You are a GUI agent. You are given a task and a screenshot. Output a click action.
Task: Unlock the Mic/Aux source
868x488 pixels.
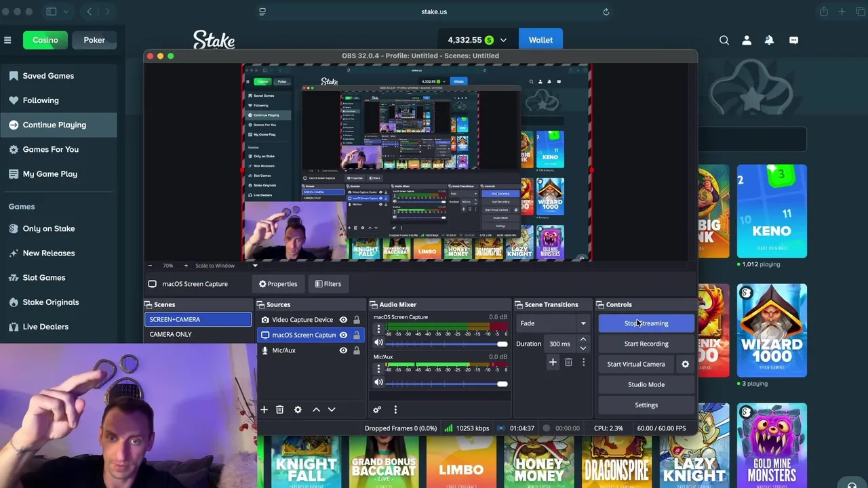357,350
